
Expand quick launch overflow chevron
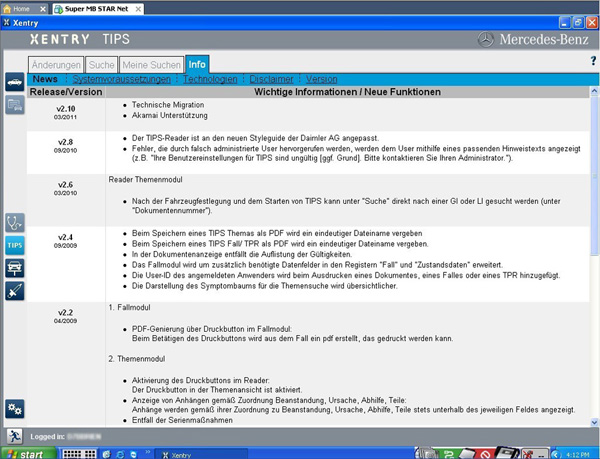(148, 452)
